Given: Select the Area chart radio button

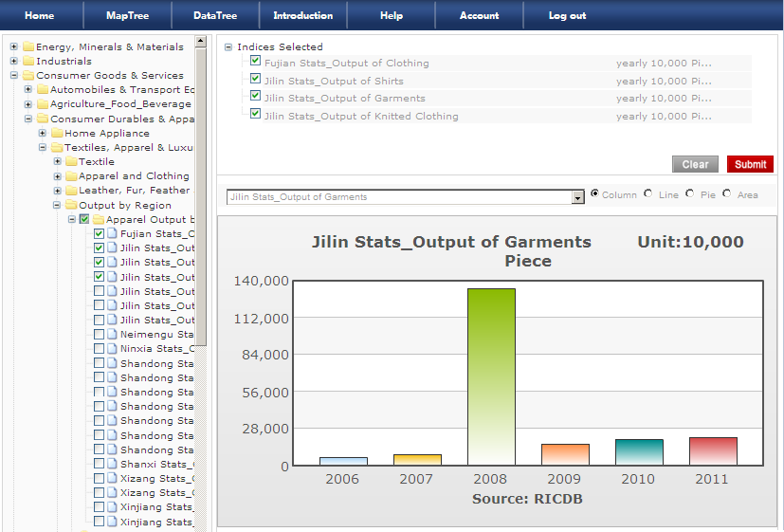Looking at the screenshot, I should (x=726, y=193).
